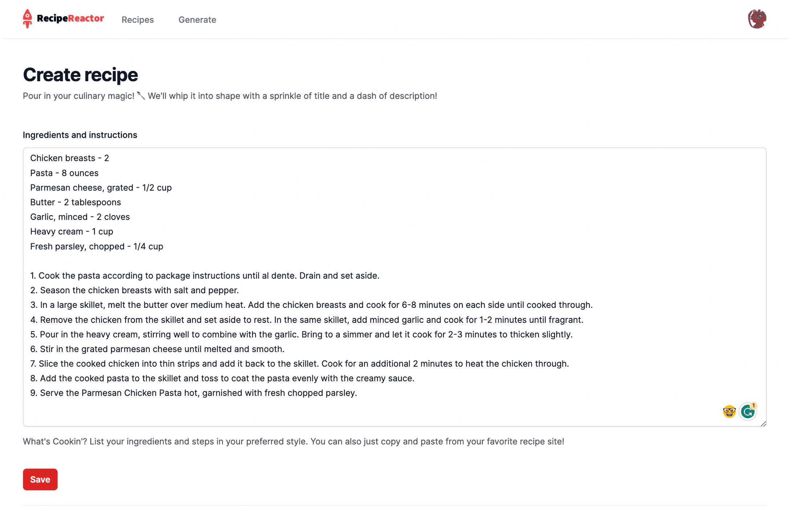Image resolution: width=790 pixels, height=532 pixels.
Task: Place cursor in step 1 "Cook the pasta"
Action: [204, 276]
